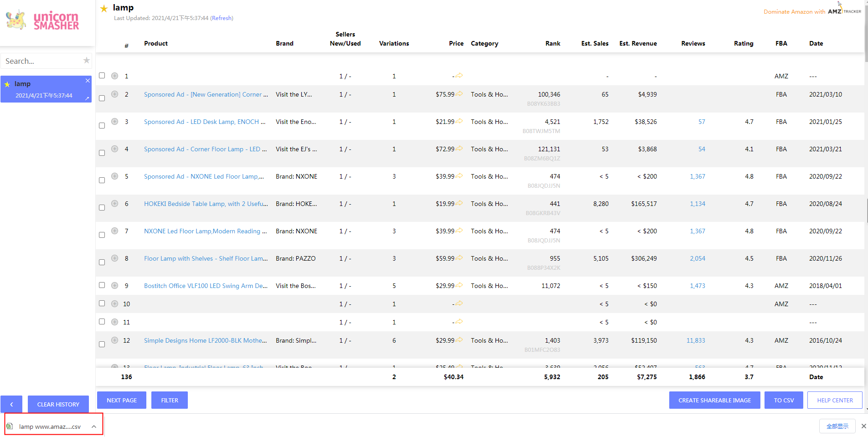868x437 pixels.
Task: Select checkbox for row 6
Action: (x=102, y=208)
